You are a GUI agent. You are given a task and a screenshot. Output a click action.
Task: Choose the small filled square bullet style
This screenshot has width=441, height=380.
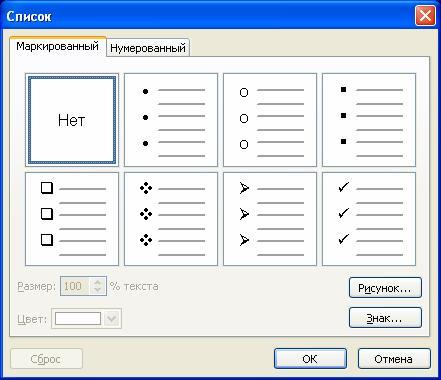click(369, 120)
